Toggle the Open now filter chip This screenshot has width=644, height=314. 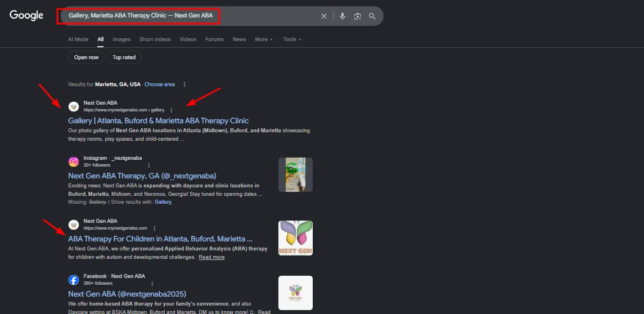click(x=86, y=57)
